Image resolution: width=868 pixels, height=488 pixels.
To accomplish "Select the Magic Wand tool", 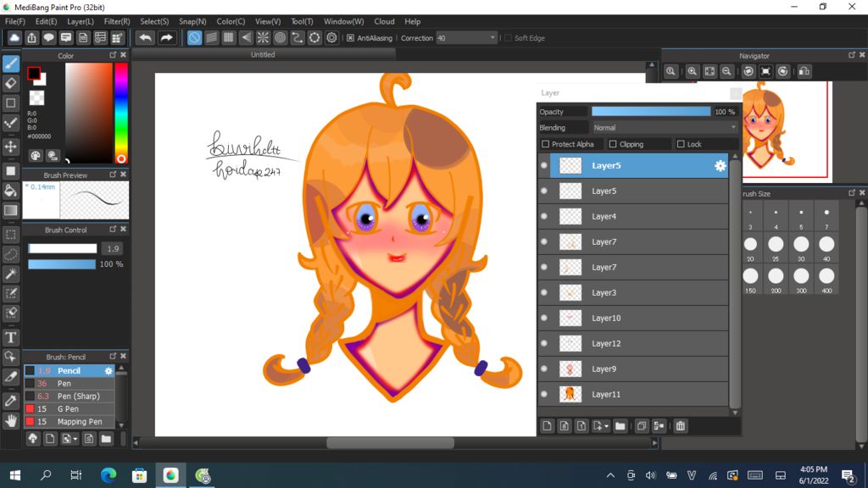I will coord(10,274).
